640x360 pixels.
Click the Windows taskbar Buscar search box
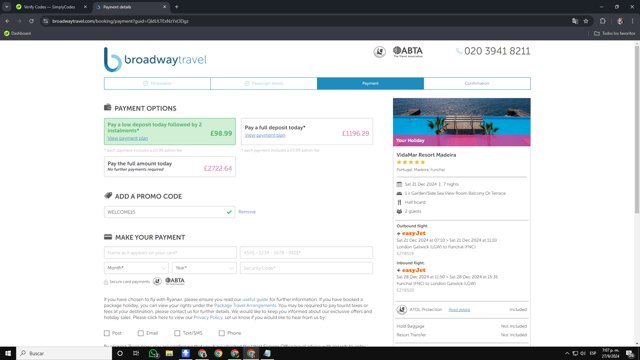[64, 353]
